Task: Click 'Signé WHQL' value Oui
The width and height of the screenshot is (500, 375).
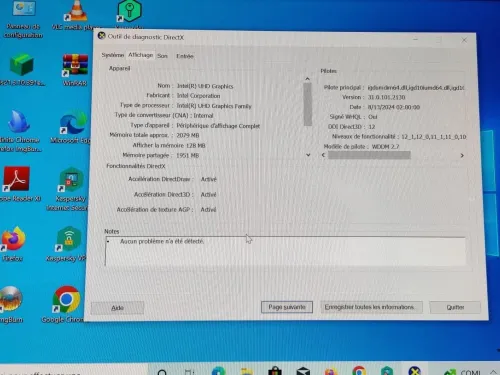Action: pos(373,117)
